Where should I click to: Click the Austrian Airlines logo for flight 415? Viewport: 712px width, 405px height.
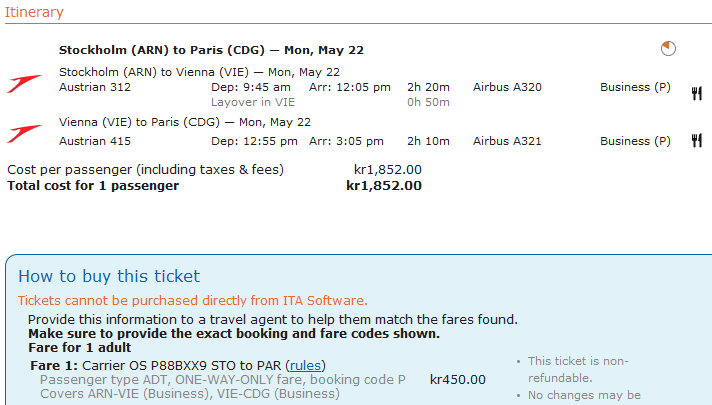coord(24,132)
